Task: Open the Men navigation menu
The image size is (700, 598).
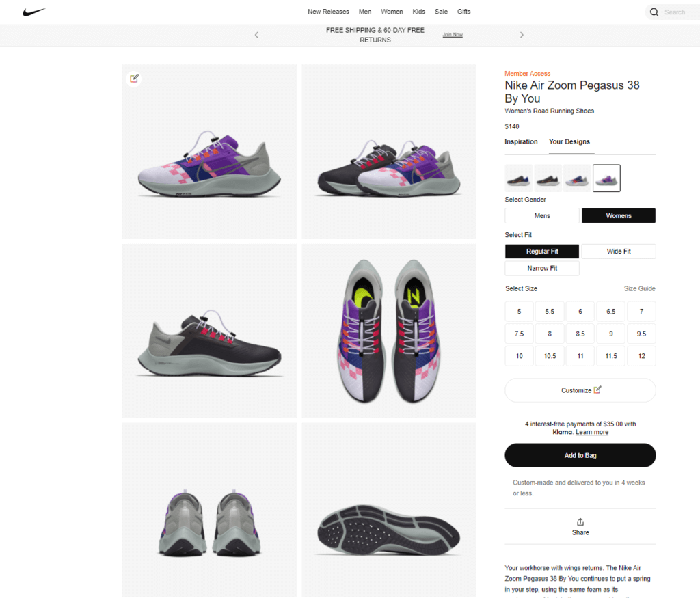Action: pyautogui.click(x=365, y=12)
